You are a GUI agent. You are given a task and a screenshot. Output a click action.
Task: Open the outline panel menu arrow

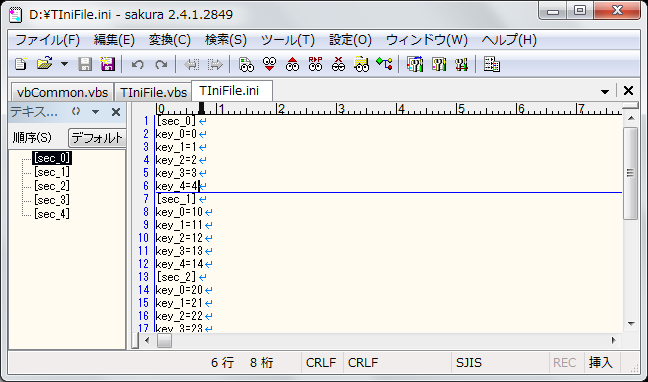pyautogui.click(x=95, y=112)
